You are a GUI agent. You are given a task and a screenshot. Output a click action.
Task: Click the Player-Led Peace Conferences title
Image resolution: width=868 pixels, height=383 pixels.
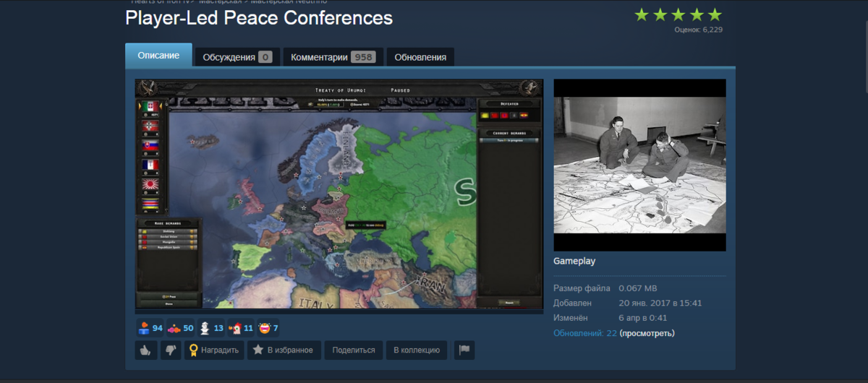click(259, 17)
